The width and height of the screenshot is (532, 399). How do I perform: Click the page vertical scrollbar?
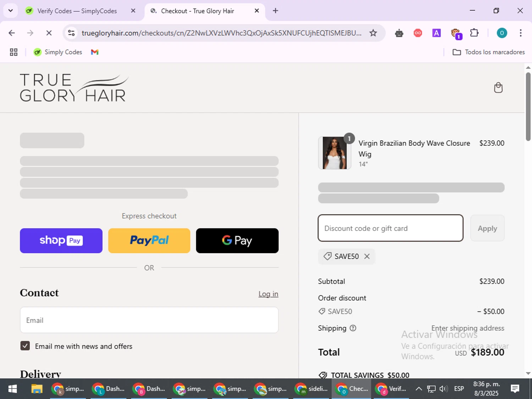pyautogui.click(x=528, y=106)
